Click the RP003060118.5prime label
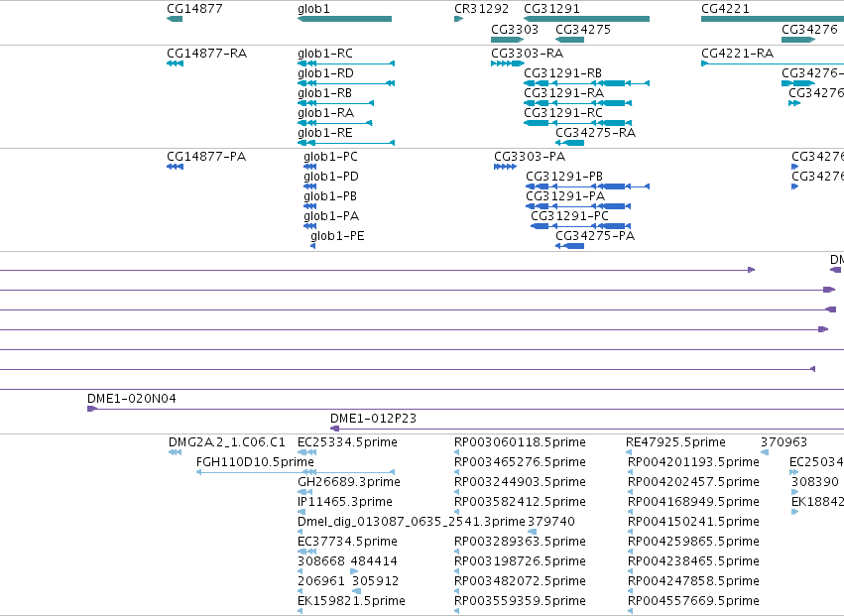Screen dimensions: 844x616 point(520,442)
